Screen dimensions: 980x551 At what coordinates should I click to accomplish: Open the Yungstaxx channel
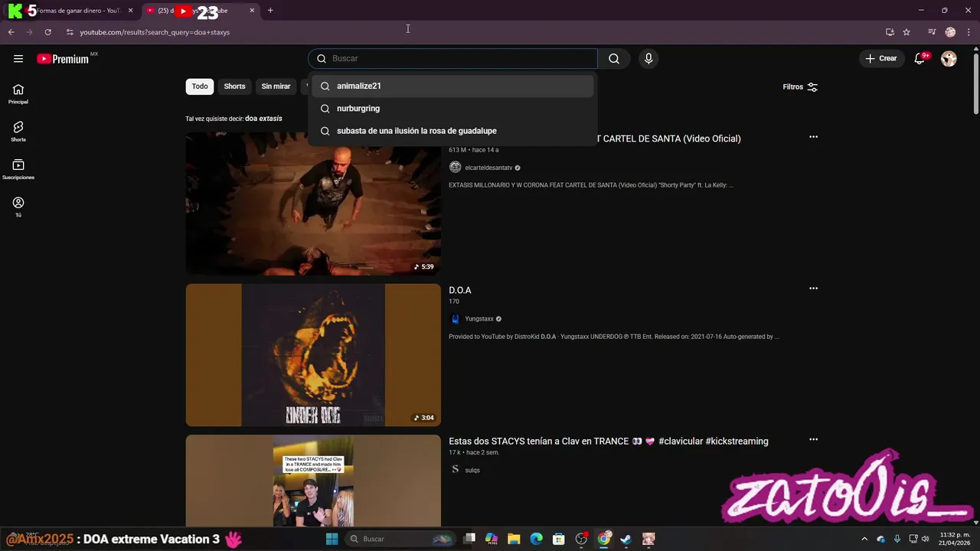[x=479, y=319]
